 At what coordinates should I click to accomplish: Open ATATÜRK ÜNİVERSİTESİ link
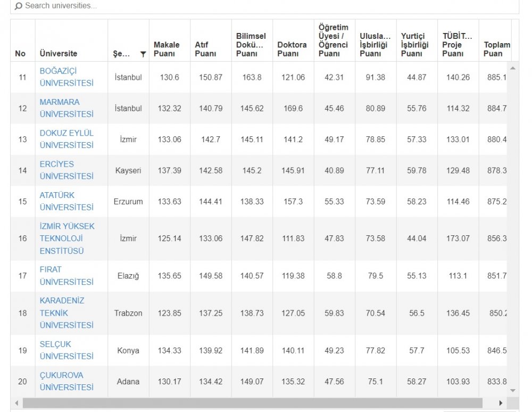[66, 201]
